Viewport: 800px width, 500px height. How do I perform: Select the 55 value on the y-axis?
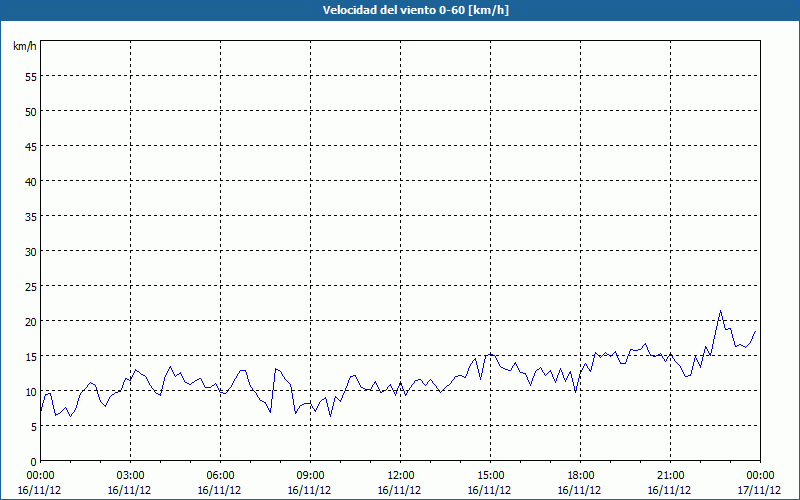pyautogui.click(x=31, y=77)
